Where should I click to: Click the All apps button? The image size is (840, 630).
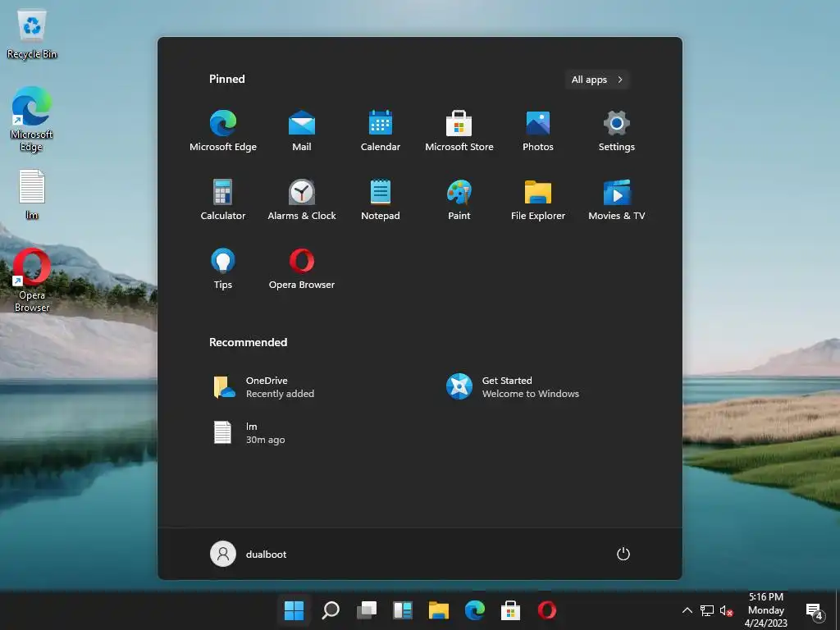pos(596,80)
